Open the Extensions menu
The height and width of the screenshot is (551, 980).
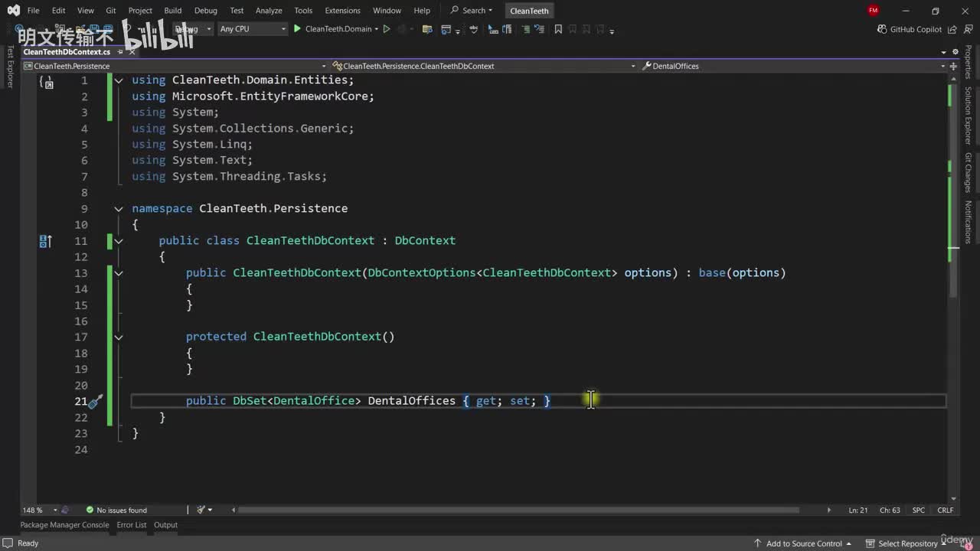point(342,11)
